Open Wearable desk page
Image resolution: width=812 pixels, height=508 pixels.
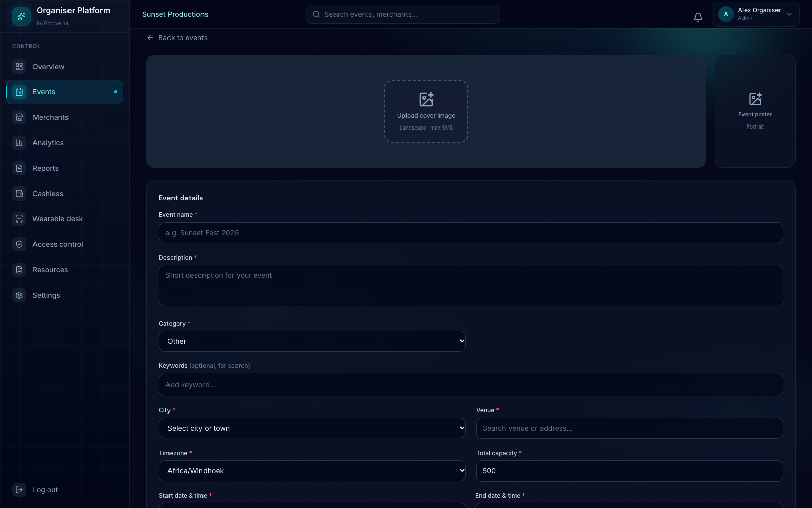point(65,219)
